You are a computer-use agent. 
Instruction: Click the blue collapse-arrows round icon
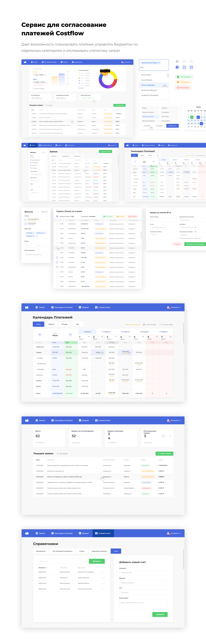[184, 67]
